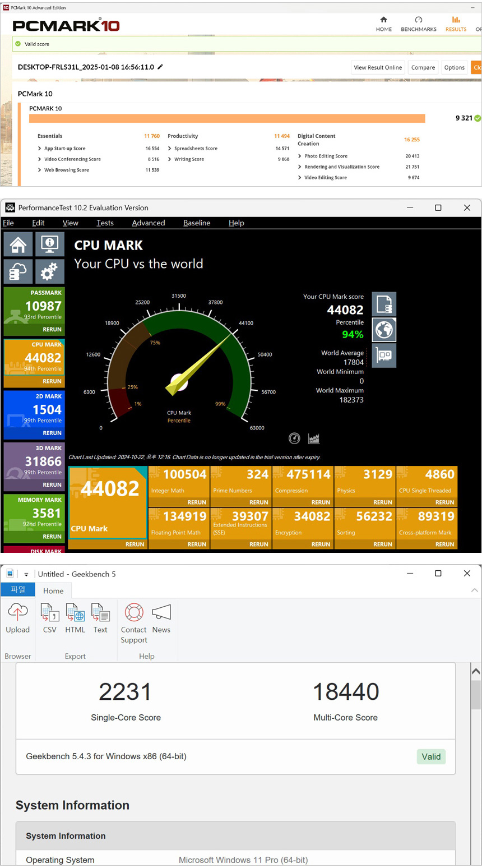Screen dimensions: 482x868
Task: Open the Advanced menu
Action: click(148, 223)
